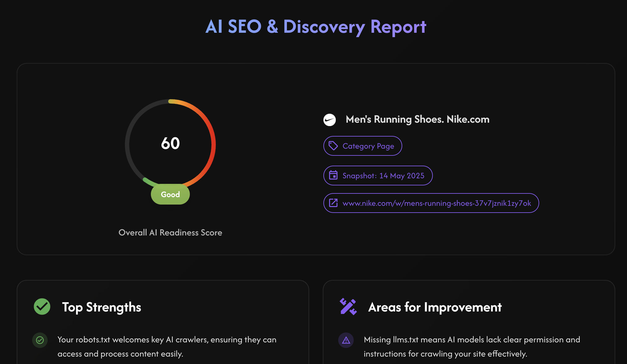This screenshot has height=364, width=627.
Task: Click the Missing llms.txt improvement text
Action: [471, 346]
